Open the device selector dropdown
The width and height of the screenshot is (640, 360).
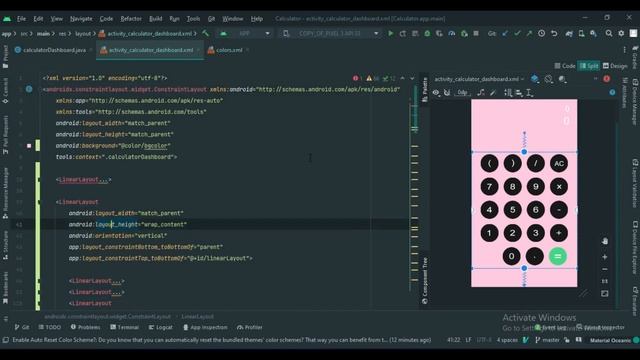pyautogui.click(x=331, y=33)
